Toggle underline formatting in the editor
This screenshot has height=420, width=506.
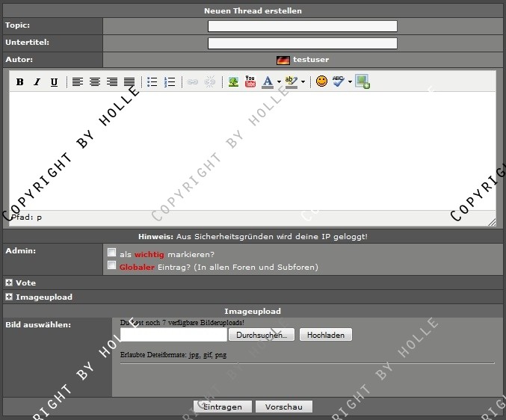[55, 82]
